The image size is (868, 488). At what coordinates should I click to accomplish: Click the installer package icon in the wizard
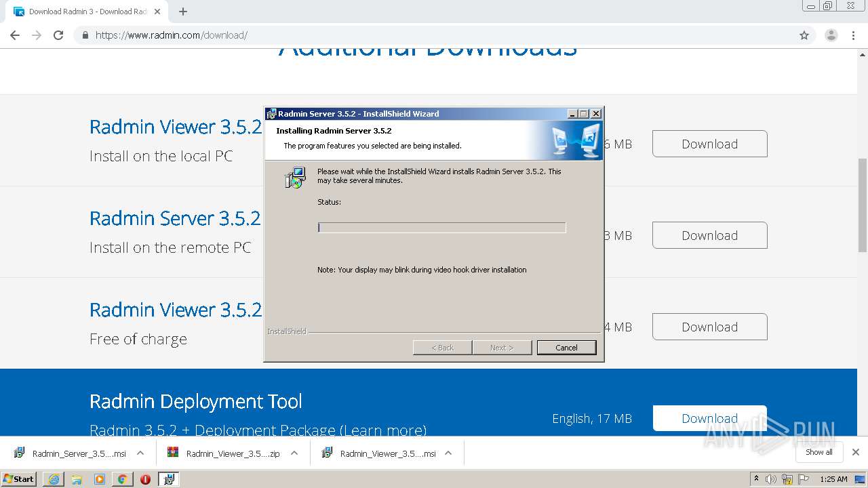click(x=295, y=177)
